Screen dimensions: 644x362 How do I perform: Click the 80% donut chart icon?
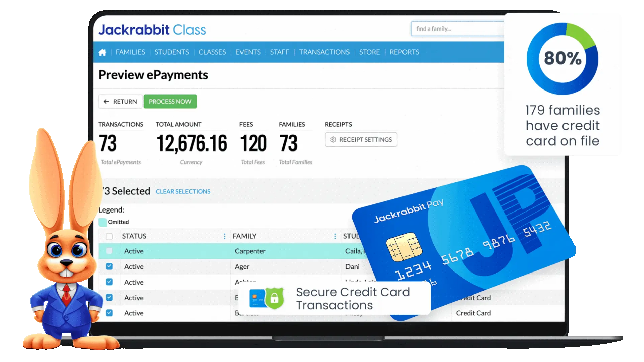pyautogui.click(x=562, y=57)
